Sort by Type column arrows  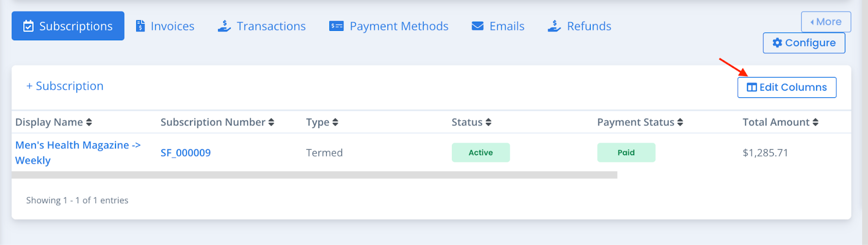point(335,122)
